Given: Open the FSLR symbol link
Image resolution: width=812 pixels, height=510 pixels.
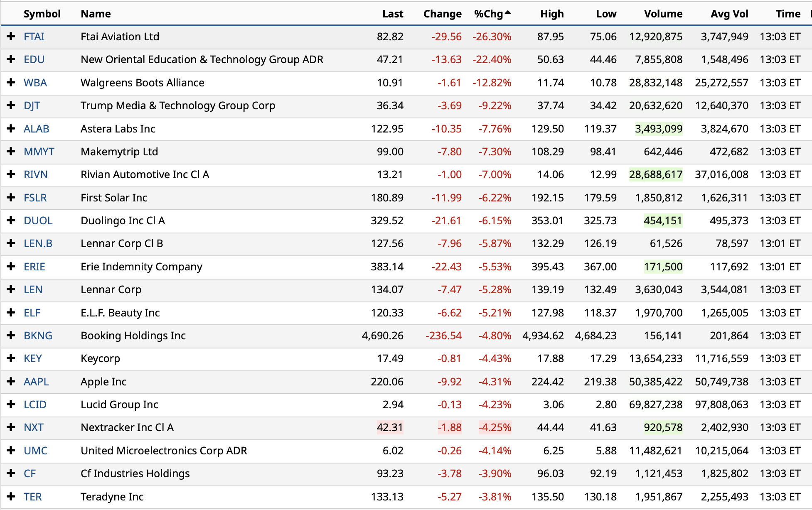Looking at the screenshot, I should click(35, 198).
